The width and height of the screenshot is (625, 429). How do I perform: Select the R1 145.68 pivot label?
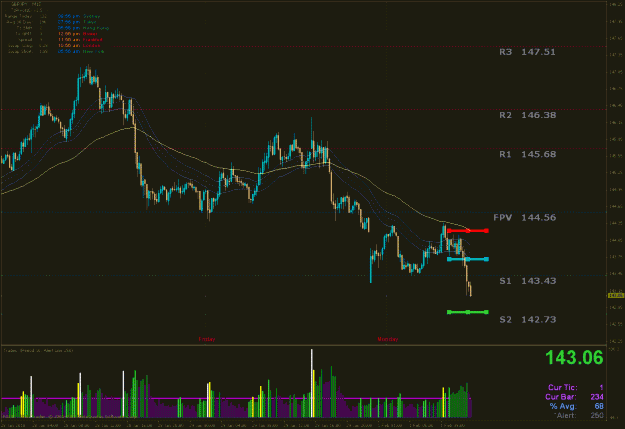click(527, 154)
